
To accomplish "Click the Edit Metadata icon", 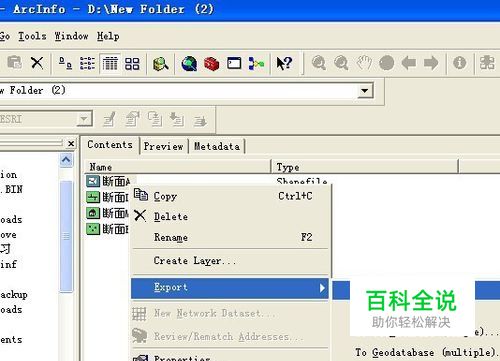I will pyautogui.click(x=110, y=119).
